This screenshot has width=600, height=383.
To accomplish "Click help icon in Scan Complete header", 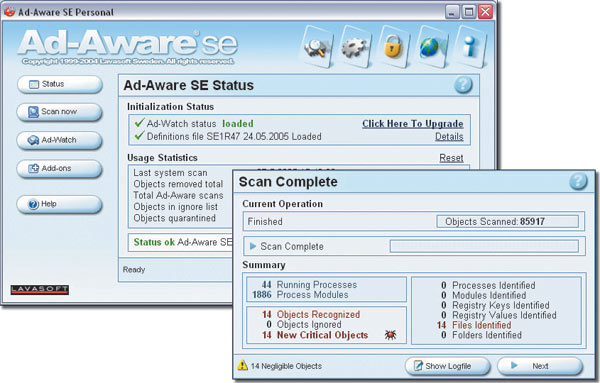I will pos(578,181).
